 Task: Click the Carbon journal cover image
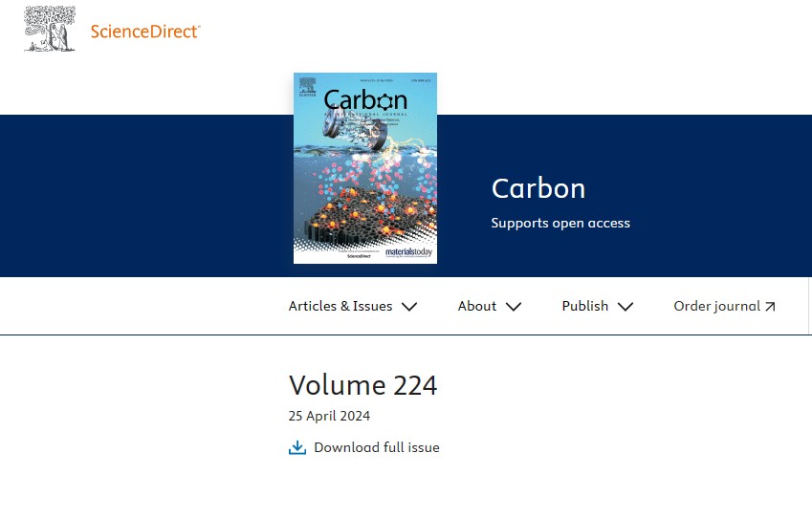click(365, 168)
